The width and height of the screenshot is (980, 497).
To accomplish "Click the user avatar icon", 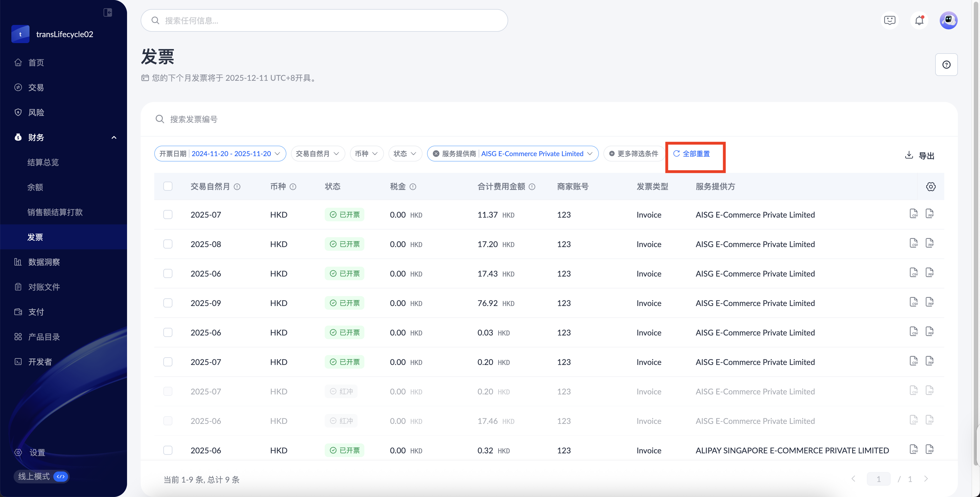I will [x=949, y=20].
